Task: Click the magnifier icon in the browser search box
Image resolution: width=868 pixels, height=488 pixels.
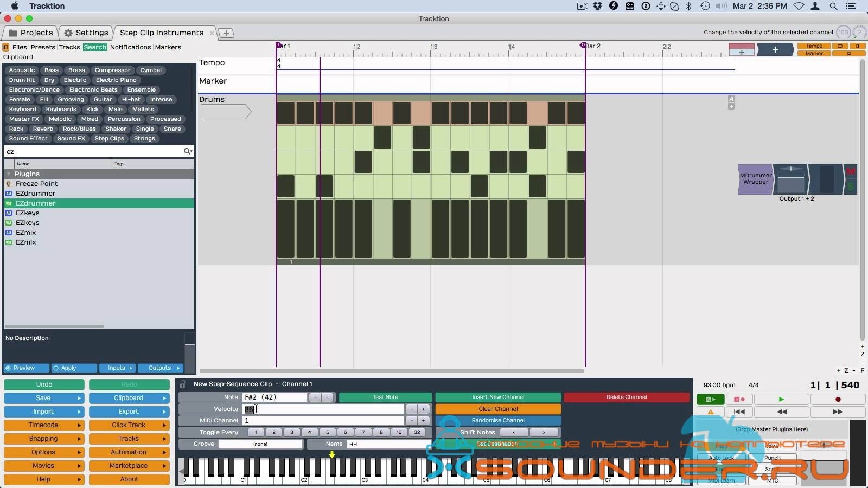Action: tap(187, 151)
